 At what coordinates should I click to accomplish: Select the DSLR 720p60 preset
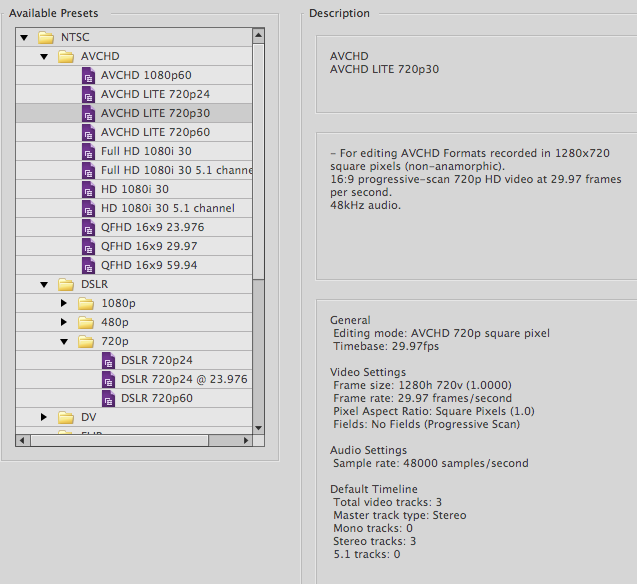click(x=134, y=398)
